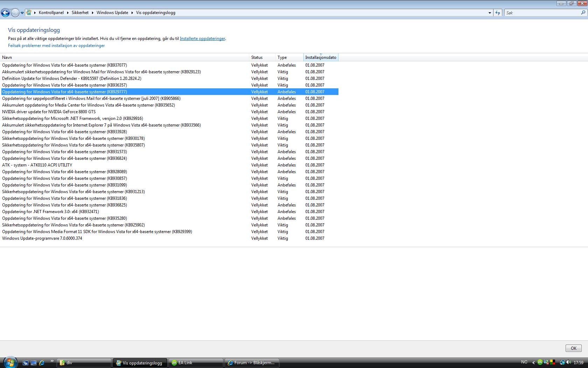Viewport: 588px width, 368px height.
Task: Select the KB928089 update row
Action: 170,172
